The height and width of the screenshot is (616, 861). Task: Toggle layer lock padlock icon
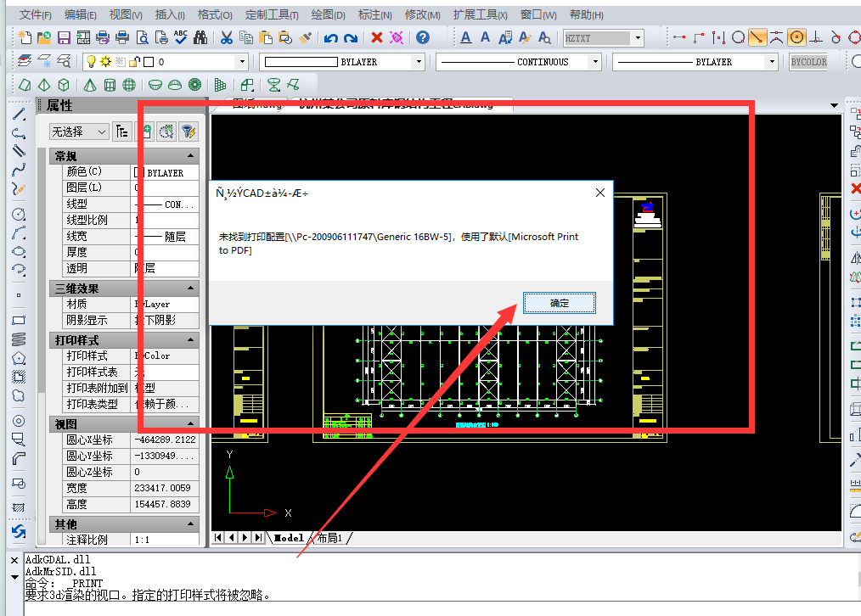click(134, 61)
